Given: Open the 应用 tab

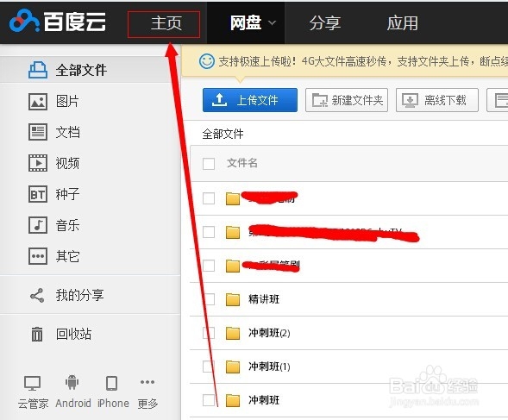Looking at the screenshot, I should [402, 23].
